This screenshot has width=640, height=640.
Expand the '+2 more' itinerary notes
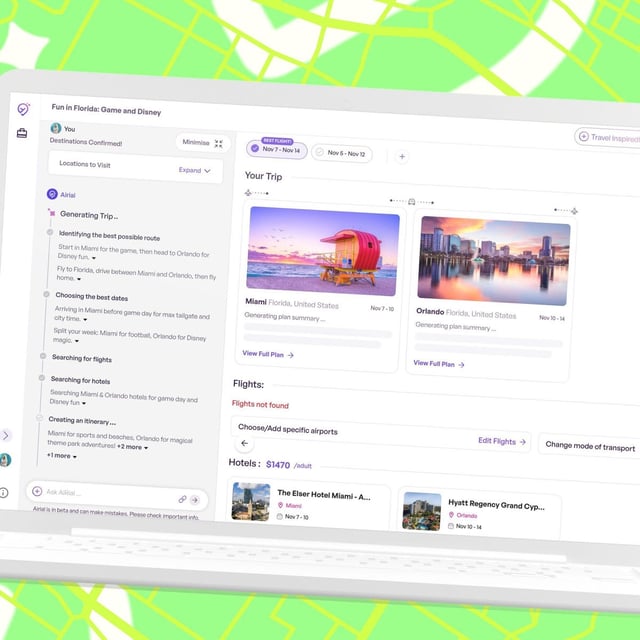tap(133, 447)
